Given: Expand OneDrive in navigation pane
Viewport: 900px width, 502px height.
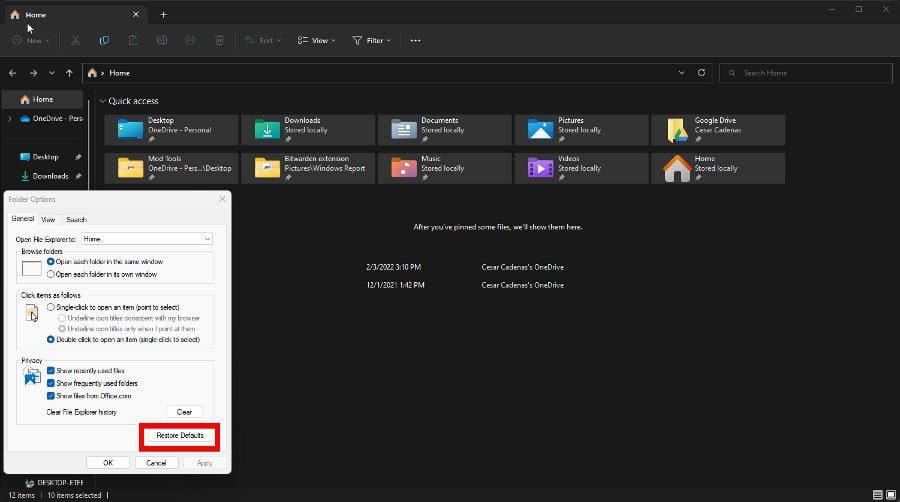Looking at the screenshot, I should pyautogui.click(x=10, y=119).
